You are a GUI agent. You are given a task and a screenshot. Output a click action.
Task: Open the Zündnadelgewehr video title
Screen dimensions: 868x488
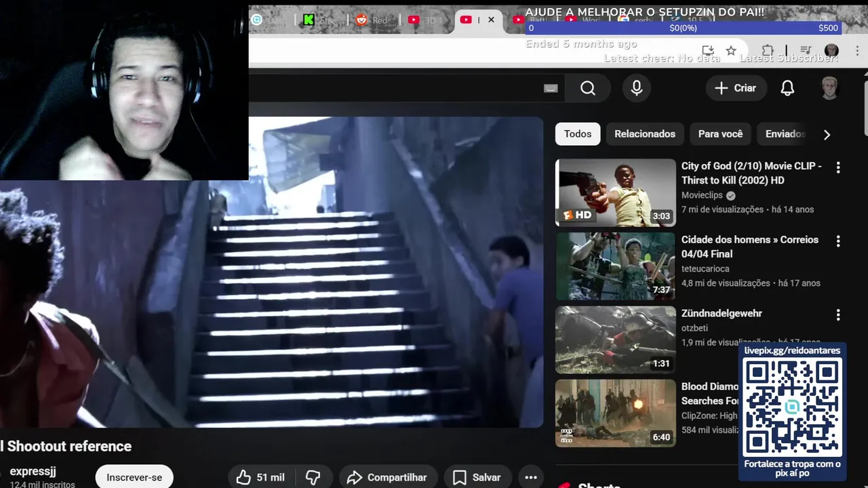point(722,313)
